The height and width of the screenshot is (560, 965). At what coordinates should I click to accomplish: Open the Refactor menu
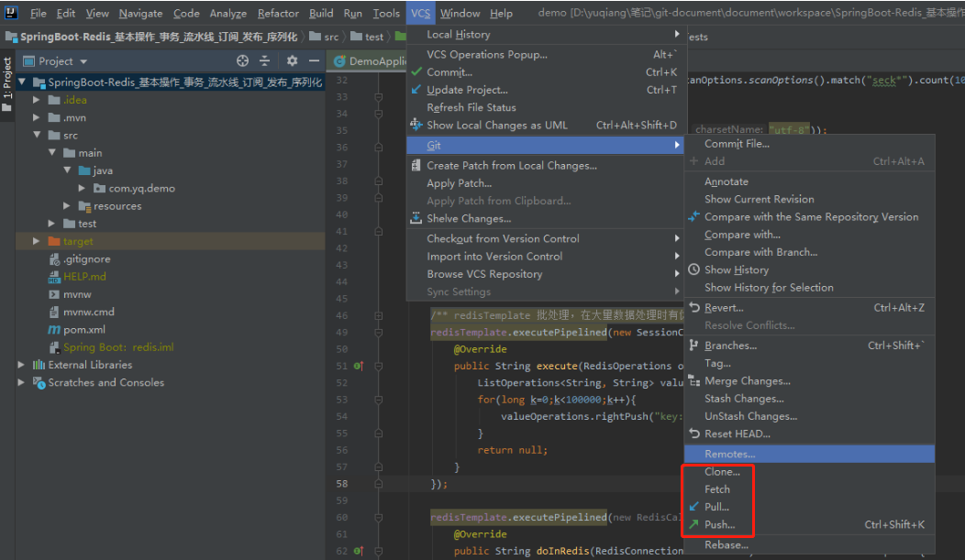pyautogui.click(x=278, y=13)
